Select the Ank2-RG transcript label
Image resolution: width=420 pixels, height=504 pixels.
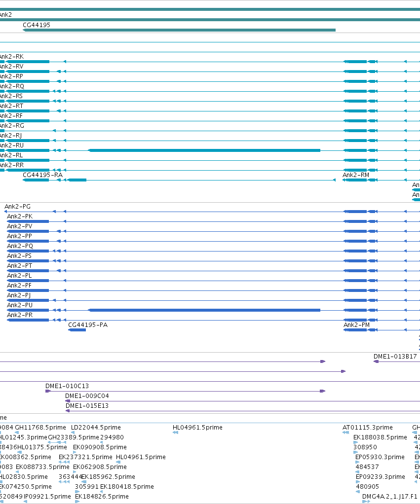click(12, 126)
